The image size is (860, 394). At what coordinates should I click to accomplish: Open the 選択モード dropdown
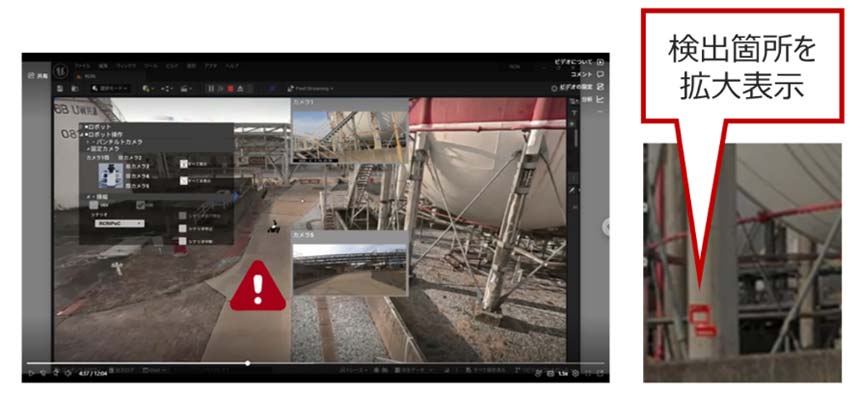110,88
